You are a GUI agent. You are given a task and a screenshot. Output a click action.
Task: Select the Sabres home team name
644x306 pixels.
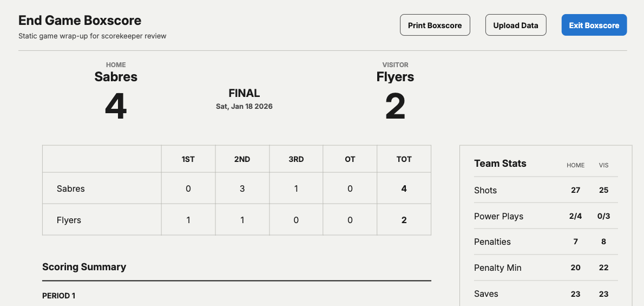116,76
